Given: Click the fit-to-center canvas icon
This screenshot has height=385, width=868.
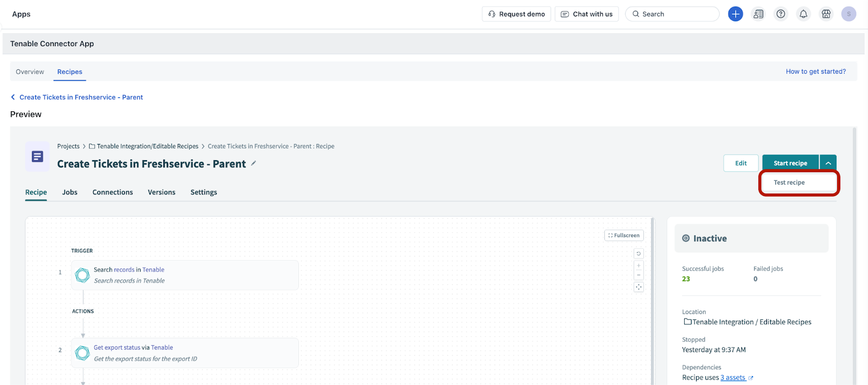Looking at the screenshot, I should point(639,287).
